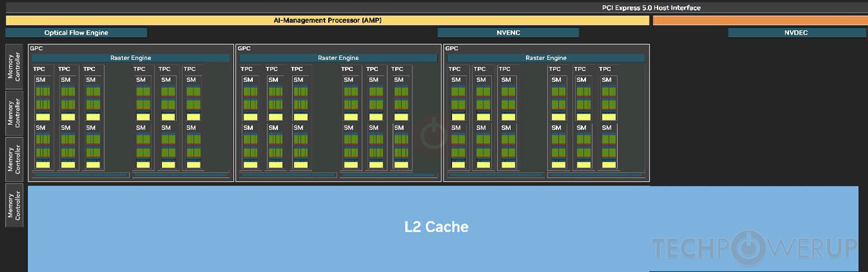Click the GPC label of the rightmost cluster
This screenshot has width=868, height=272.
(x=451, y=48)
